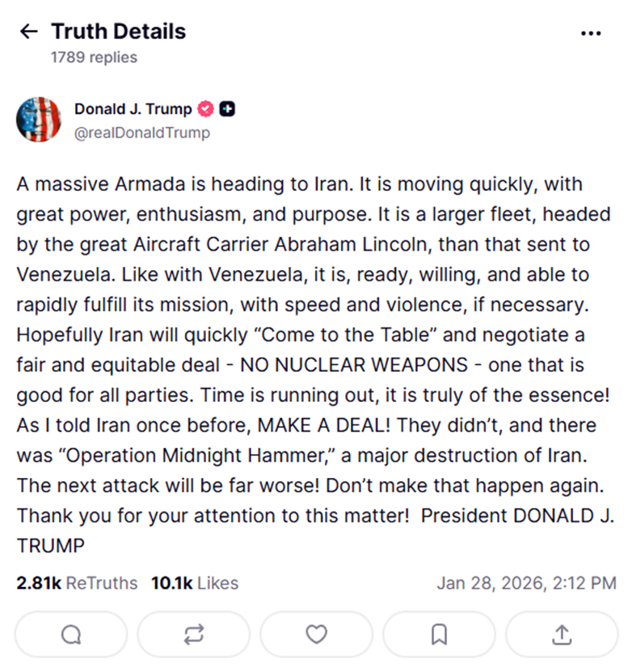Go back using the left arrow
This screenshot has height=672, width=632.
[x=28, y=32]
